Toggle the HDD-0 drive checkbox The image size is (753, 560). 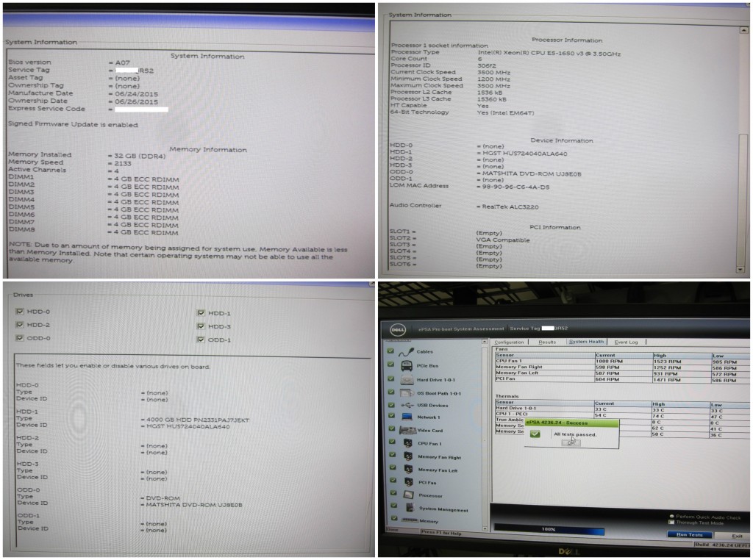(20, 312)
